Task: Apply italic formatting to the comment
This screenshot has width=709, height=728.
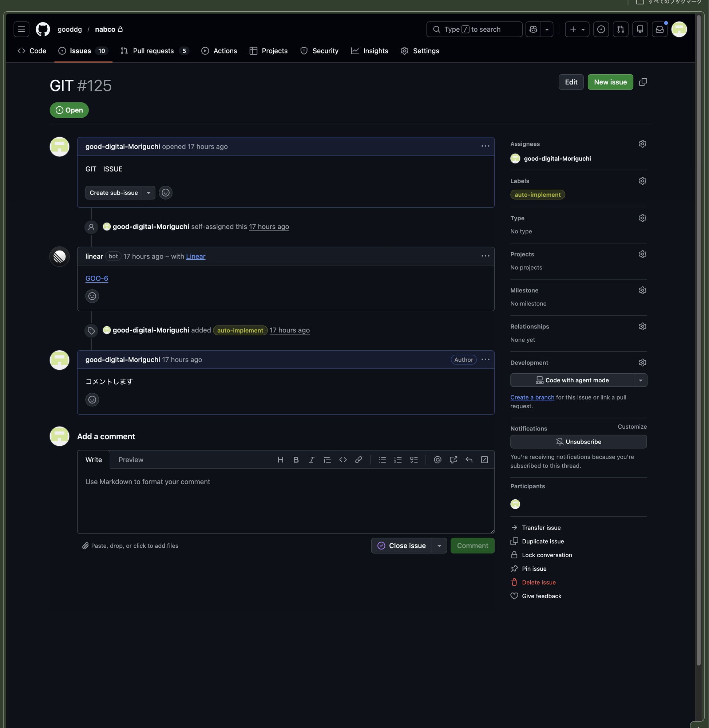Action: (312, 459)
